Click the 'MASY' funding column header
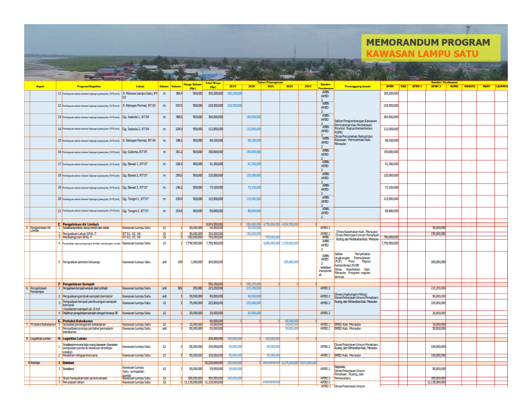532x411 pixels. pos(486,87)
